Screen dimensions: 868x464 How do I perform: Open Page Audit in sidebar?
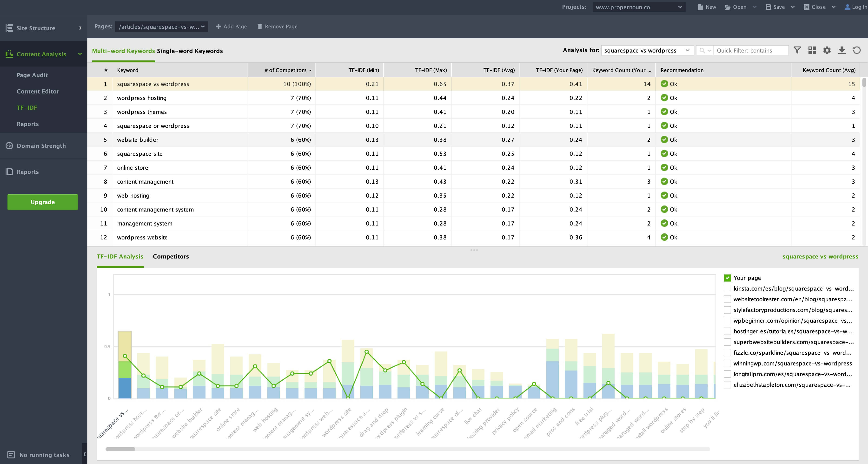32,75
